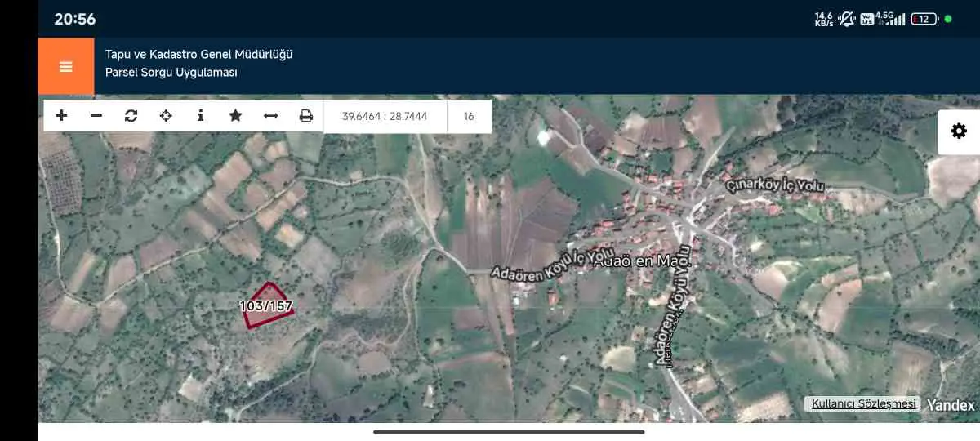
Task: Click the Parsel Sorgu Uygulaması subtitle
Action: [x=171, y=72]
